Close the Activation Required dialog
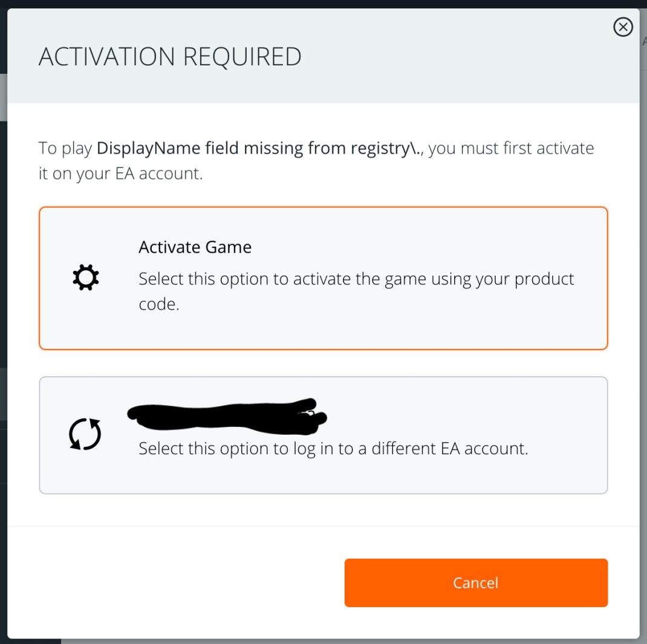 point(623,27)
